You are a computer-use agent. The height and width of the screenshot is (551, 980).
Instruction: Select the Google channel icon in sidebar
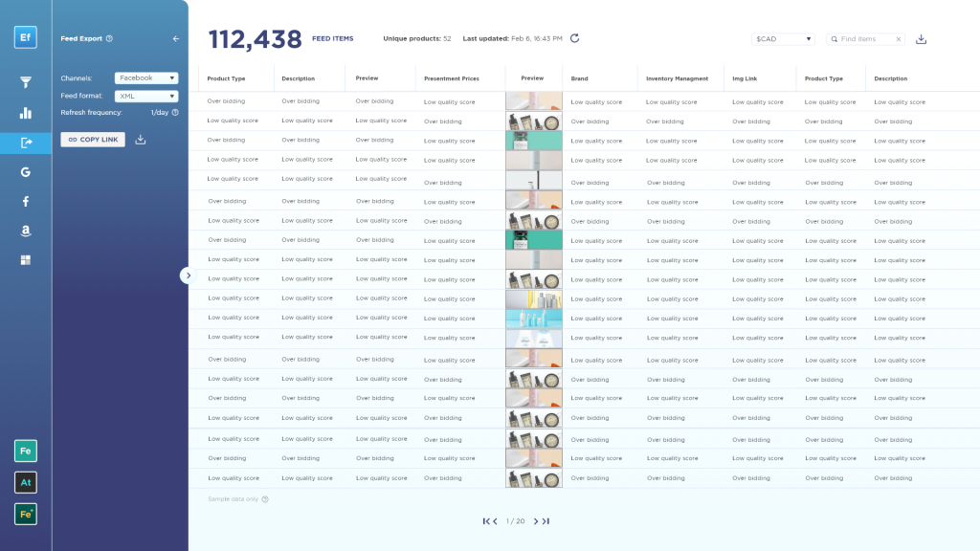tap(26, 172)
